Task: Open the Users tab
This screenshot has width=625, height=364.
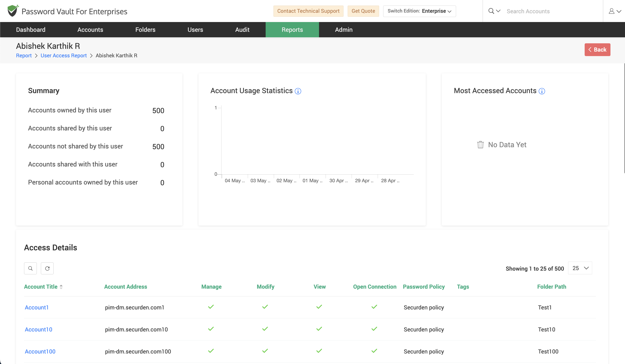Action: click(195, 30)
